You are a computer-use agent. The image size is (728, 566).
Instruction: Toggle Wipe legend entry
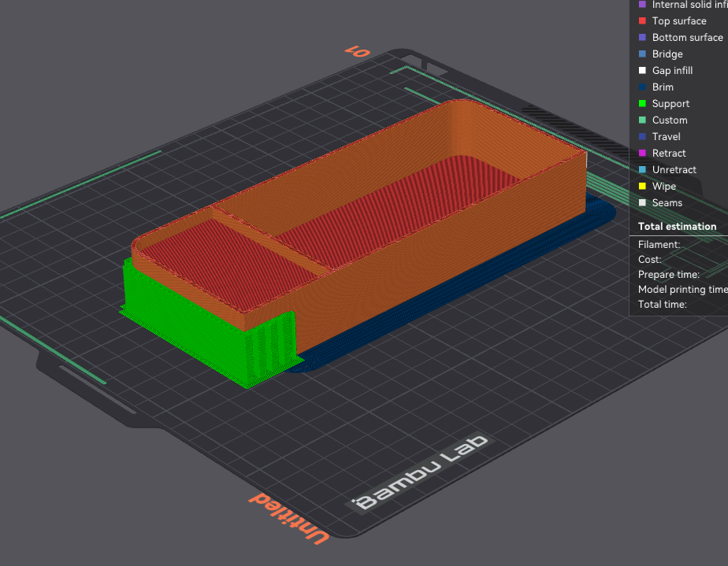click(x=664, y=187)
